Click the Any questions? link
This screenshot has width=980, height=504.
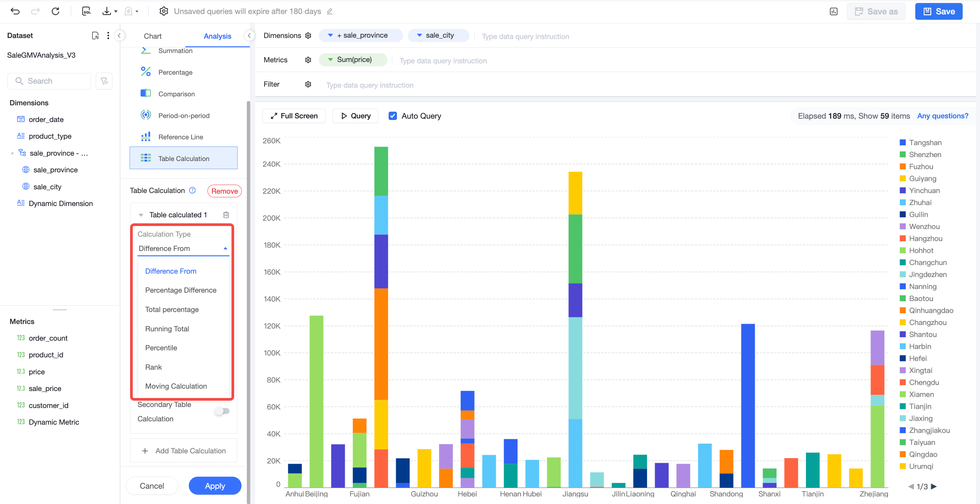[942, 116]
